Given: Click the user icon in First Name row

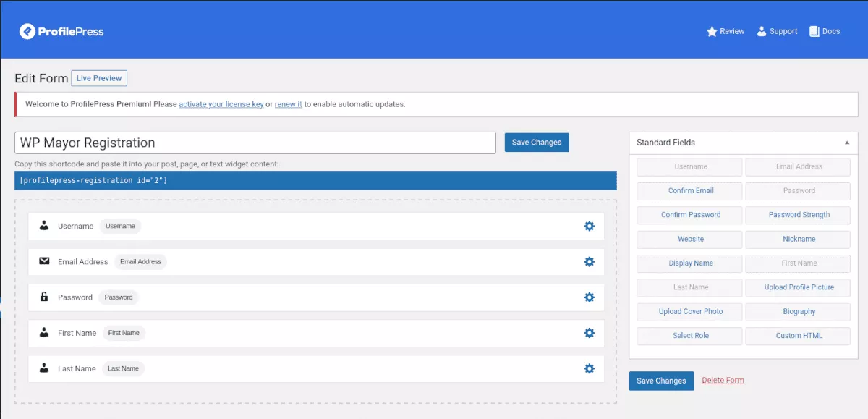Looking at the screenshot, I should [44, 333].
